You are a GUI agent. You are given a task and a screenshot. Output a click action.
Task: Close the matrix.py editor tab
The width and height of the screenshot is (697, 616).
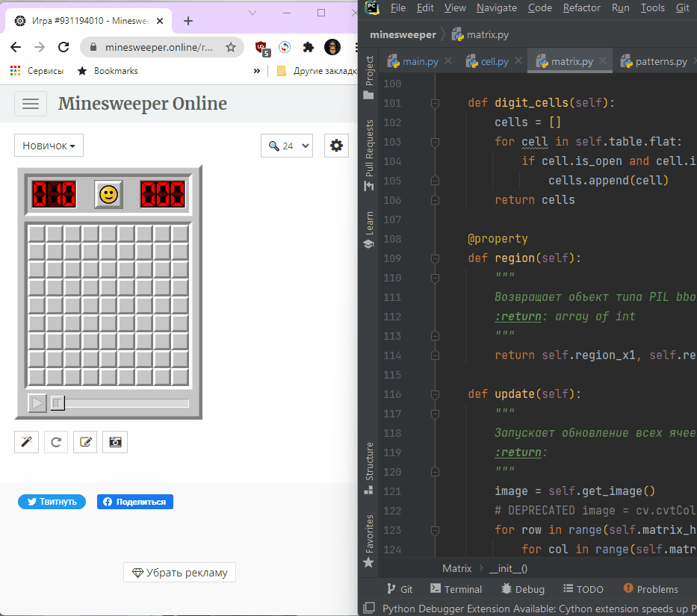(603, 61)
